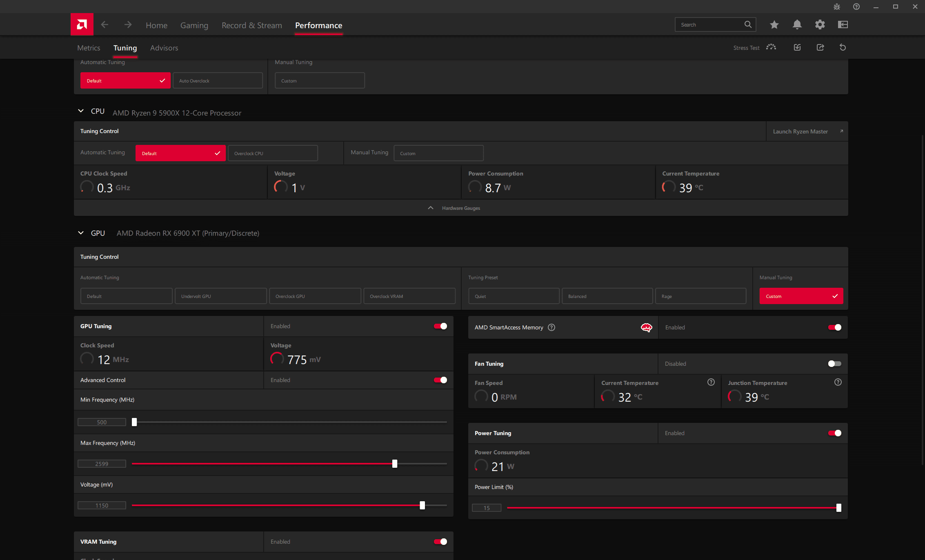The image size is (925, 560).
Task: Click Min Frequency slider handle
Action: [x=134, y=422]
